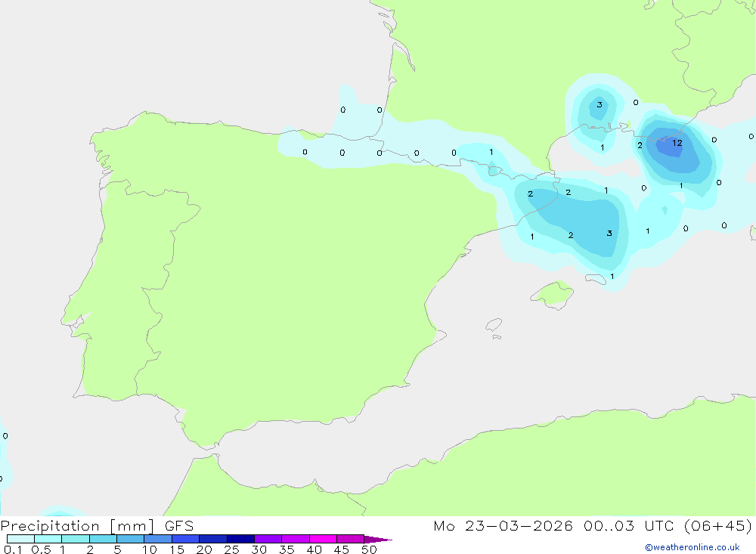756x554 pixels.
Task: Pick the 20 to 25 mm legend swatch
Action: 212,539
